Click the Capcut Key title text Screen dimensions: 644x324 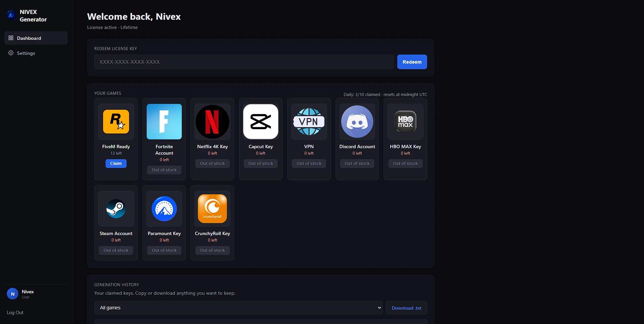pyautogui.click(x=261, y=146)
